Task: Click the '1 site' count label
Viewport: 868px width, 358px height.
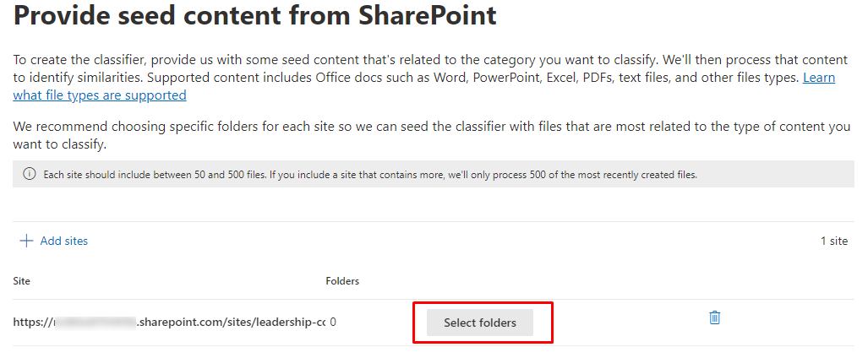Action: coord(833,241)
